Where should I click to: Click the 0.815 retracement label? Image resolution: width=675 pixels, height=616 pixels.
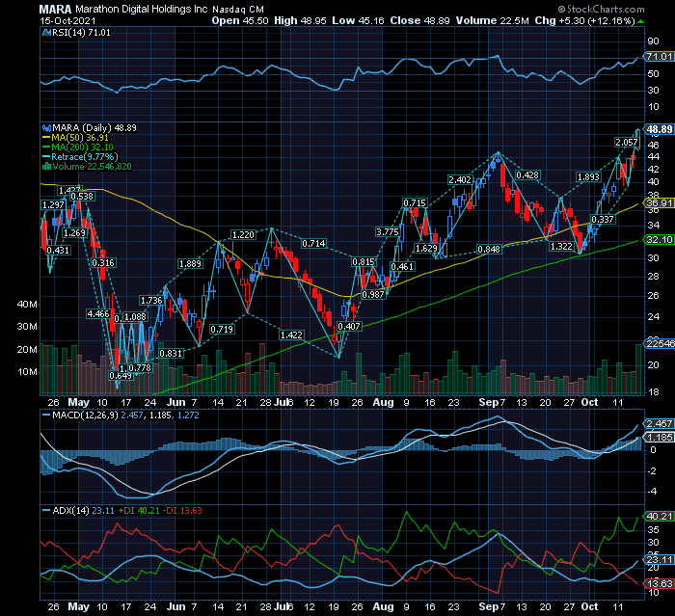(x=364, y=262)
